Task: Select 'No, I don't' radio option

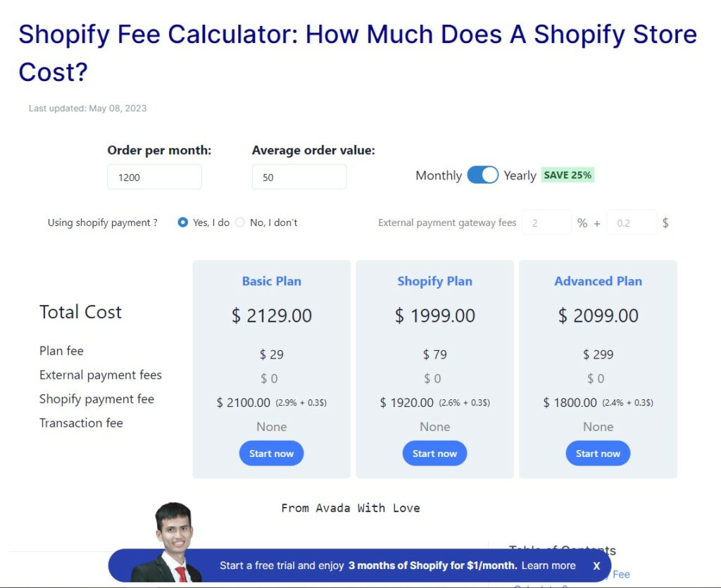Action: 240,223
